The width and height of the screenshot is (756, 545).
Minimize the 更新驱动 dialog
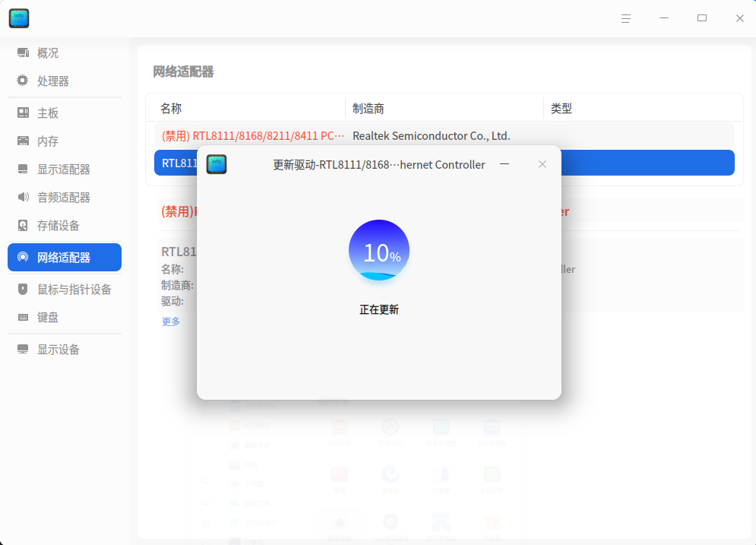pyautogui.click(x=505, y=164)
